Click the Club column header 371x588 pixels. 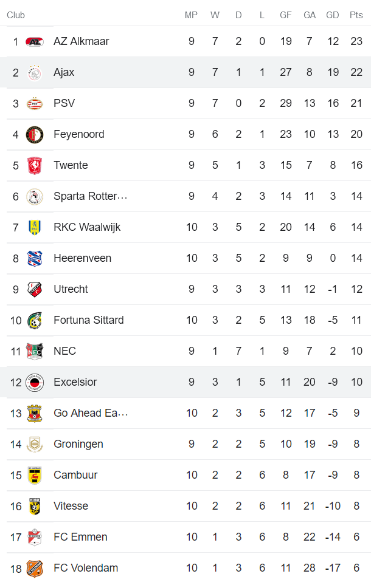(x=16, y=15)
